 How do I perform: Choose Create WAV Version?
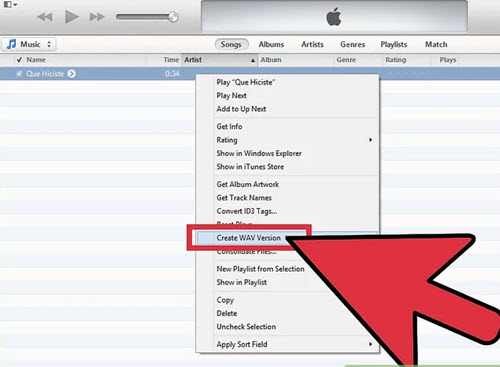[249, 238]
